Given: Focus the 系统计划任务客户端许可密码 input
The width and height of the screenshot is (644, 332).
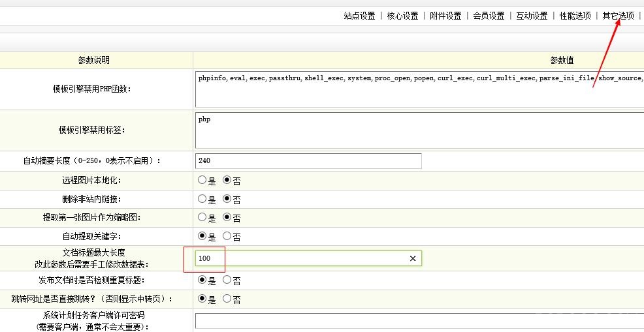Looking at the screenshot, I should pyautogui.click(x=419, y=322).
